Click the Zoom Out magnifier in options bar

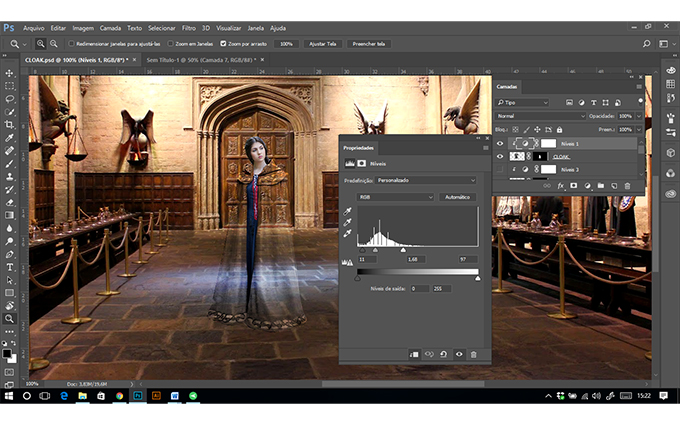coord(54,44)
